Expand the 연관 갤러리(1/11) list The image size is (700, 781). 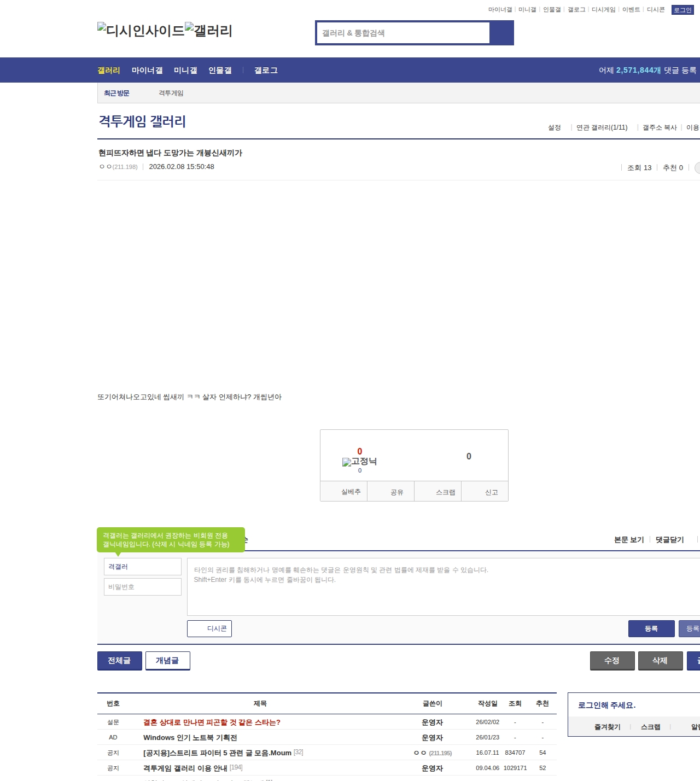pyautogui.click(x=602, y=127)
